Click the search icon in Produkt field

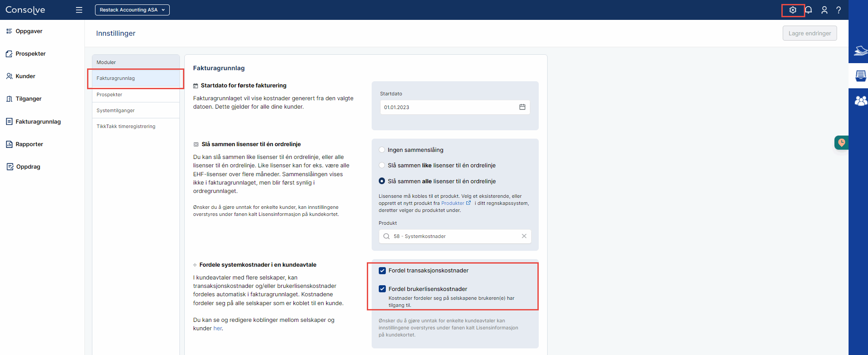tap(386, 236)
